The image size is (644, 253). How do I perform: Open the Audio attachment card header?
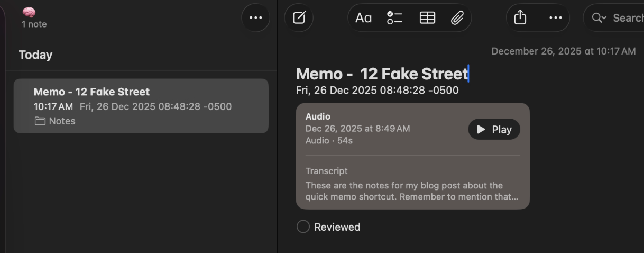point(318,116)
